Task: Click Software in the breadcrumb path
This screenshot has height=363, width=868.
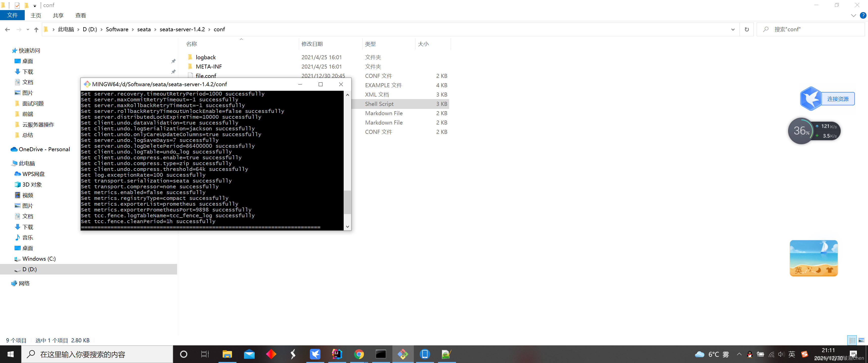Action: pyautogui.click(x=117, y=29)
